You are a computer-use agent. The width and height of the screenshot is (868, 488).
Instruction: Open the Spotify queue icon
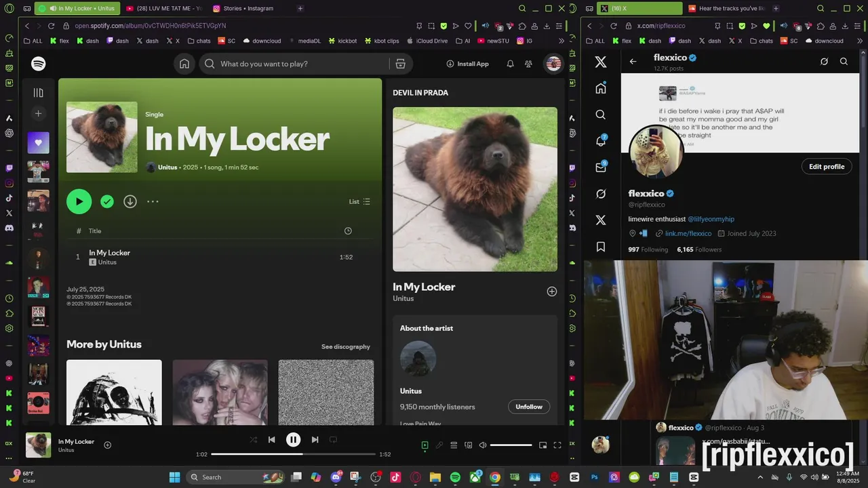[x=454, y=445]
